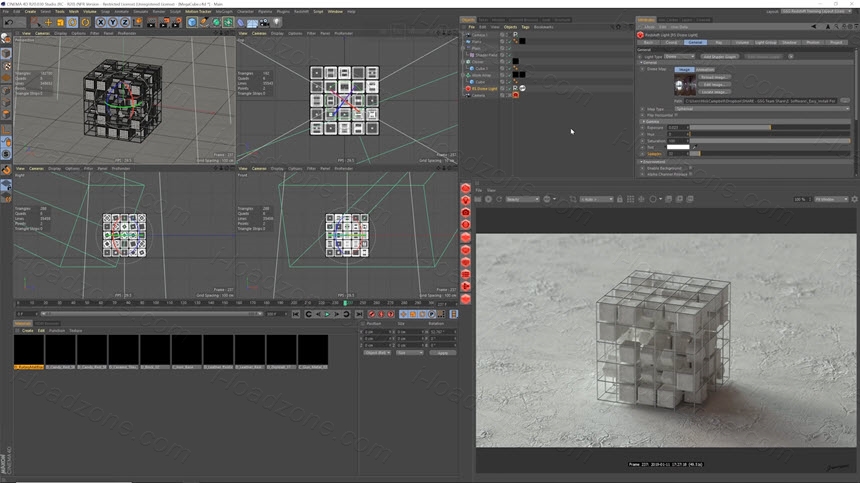The height and width of the screenshot is (483, 860).
Task: Click Go to Start of animation
Action: click(296, 314)
